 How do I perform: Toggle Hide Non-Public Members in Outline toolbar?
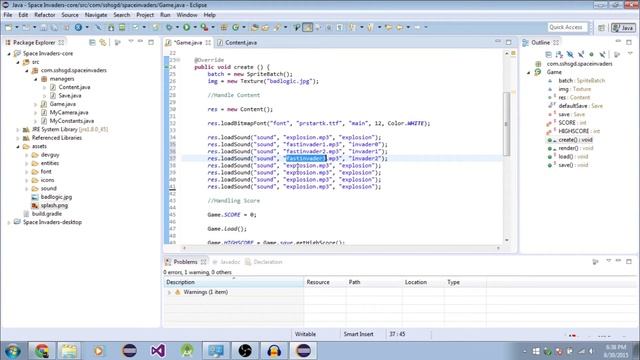[x=591, y=54]
